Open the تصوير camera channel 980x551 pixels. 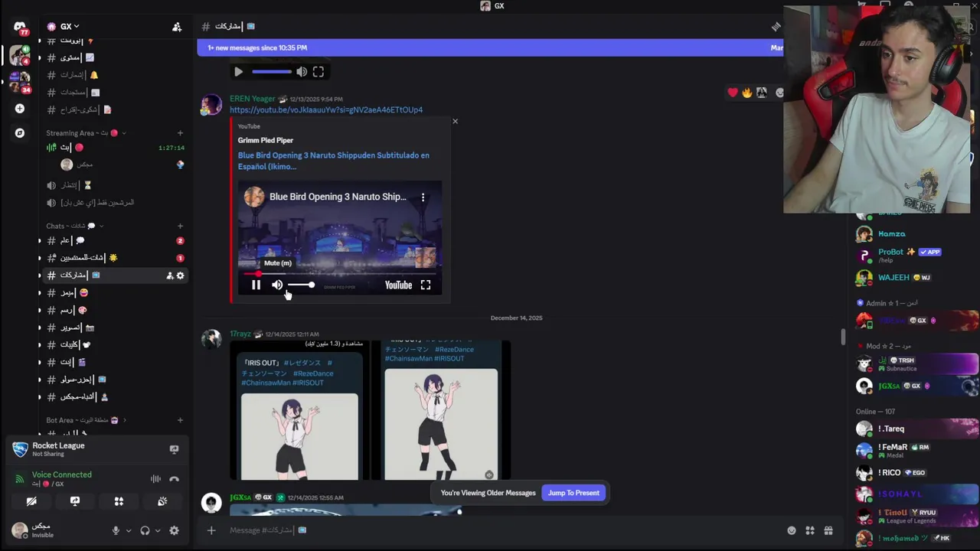tap(115, 328)
